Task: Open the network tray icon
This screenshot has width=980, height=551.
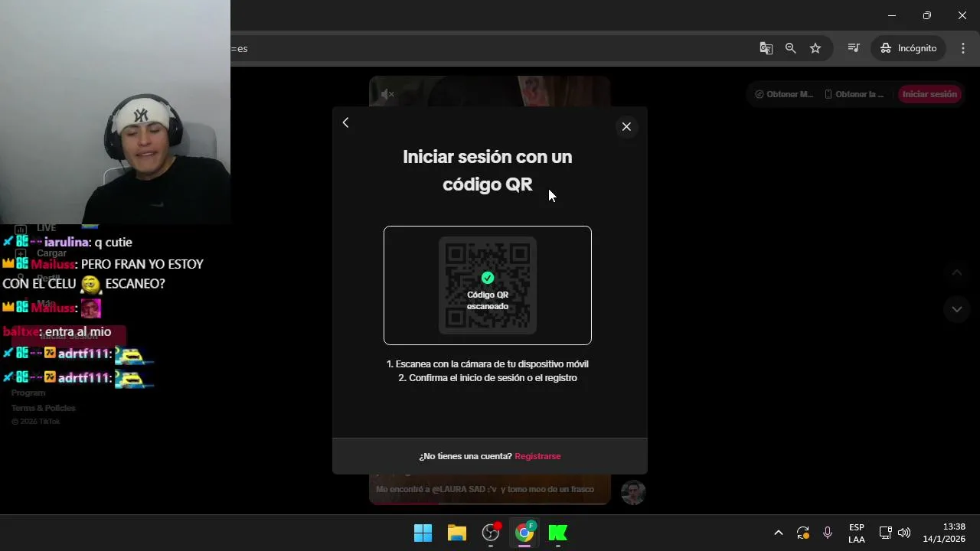Action: point(885,533)
